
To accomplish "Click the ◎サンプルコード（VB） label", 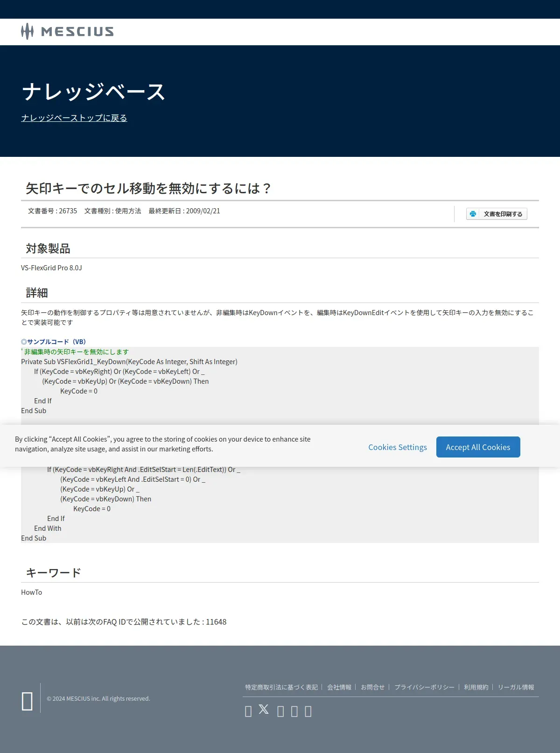I will coord(54,342).
